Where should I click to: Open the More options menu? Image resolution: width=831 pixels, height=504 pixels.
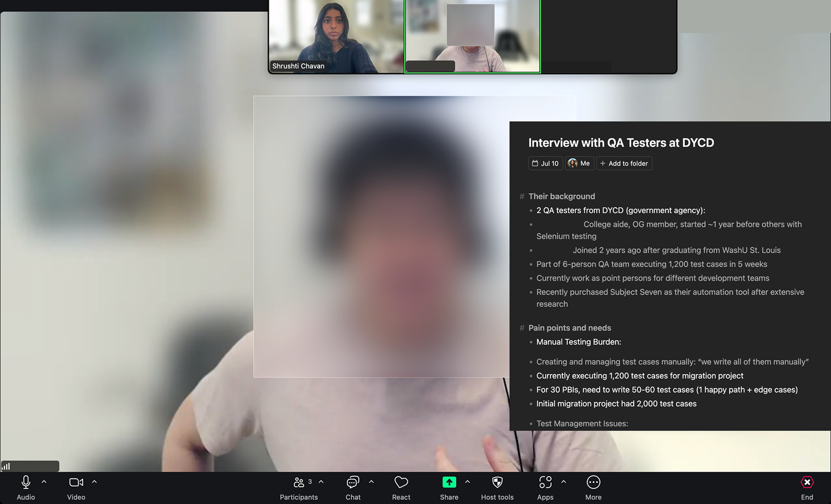(593, 482)
